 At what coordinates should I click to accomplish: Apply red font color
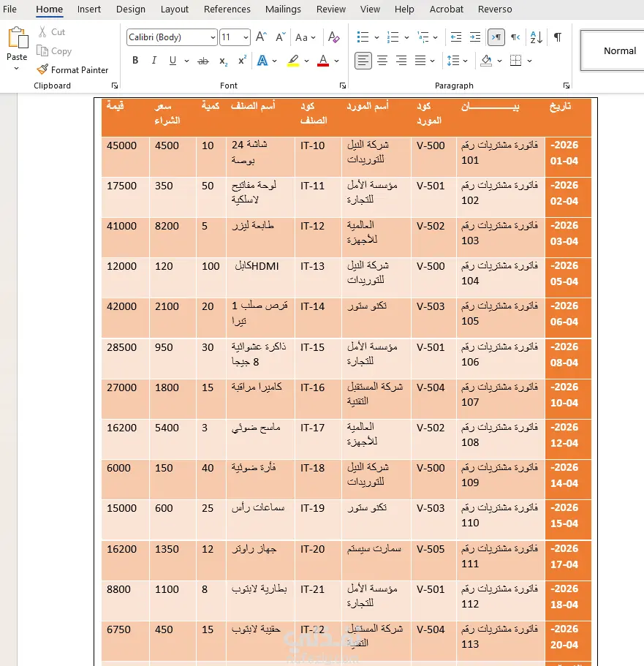tap(323, 61)
